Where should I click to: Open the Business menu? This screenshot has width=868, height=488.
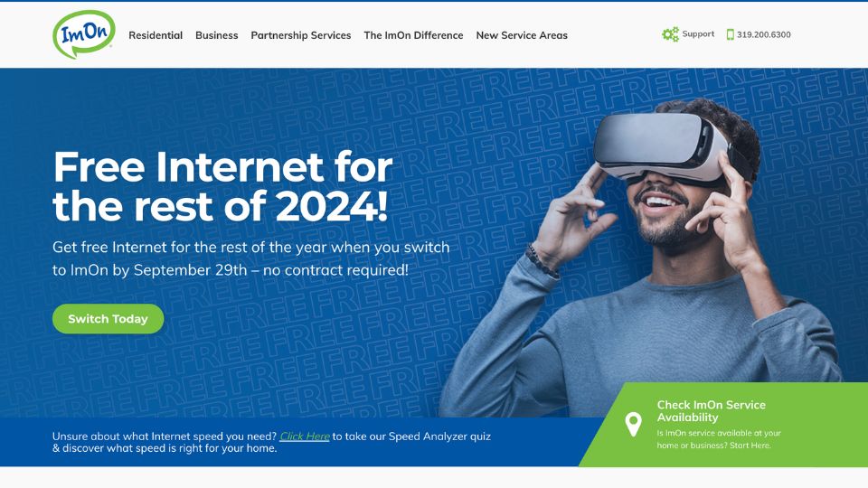(216, 35)
